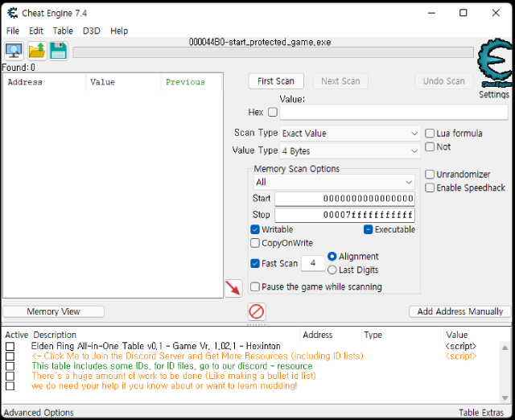Click the Cheat Engine logo for settings
The width and height of the screenshot is (515, 420).
[494, 63]
